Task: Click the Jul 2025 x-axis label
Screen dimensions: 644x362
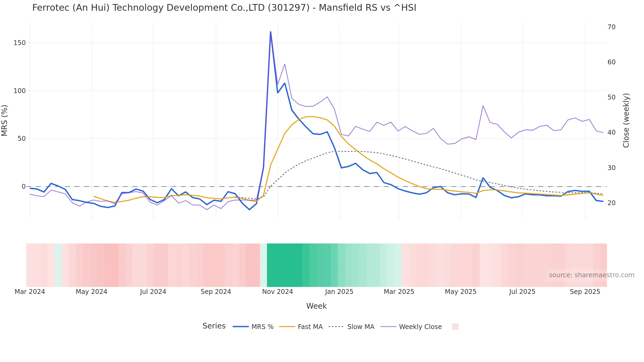Action: pyautogui.click(x=522, y=292)
